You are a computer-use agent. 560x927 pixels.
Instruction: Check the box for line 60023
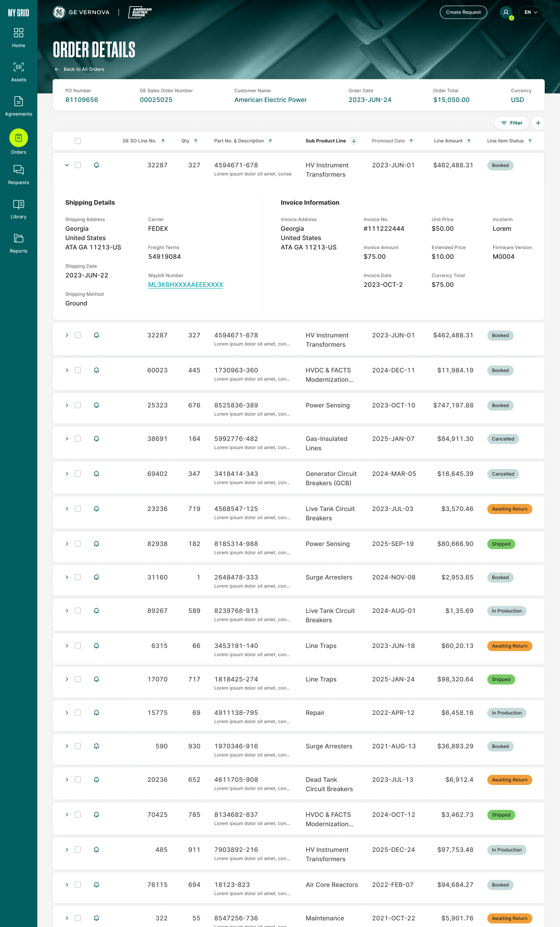tap(78, 370)
